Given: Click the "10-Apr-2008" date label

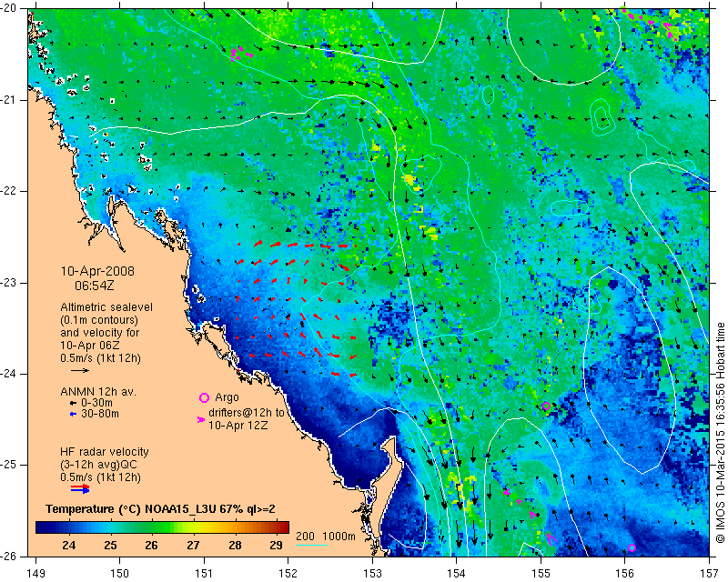Looking at the screenshot, I should click(97, 271).
